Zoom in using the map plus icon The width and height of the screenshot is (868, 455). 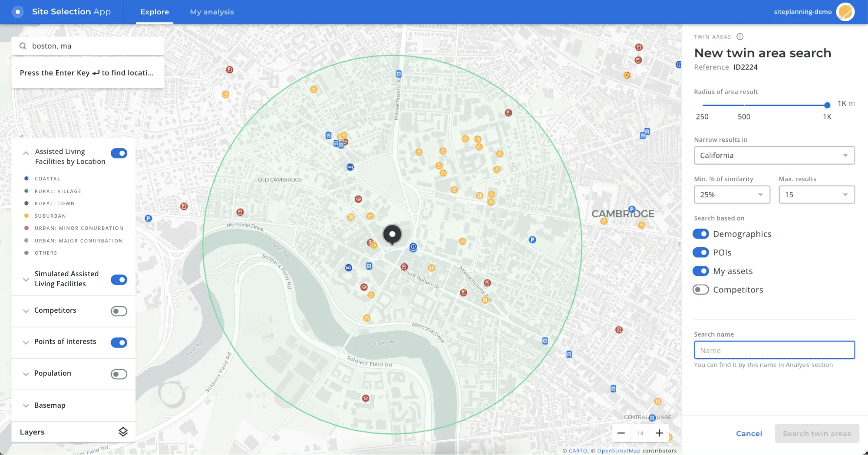(x=659, y=433)
